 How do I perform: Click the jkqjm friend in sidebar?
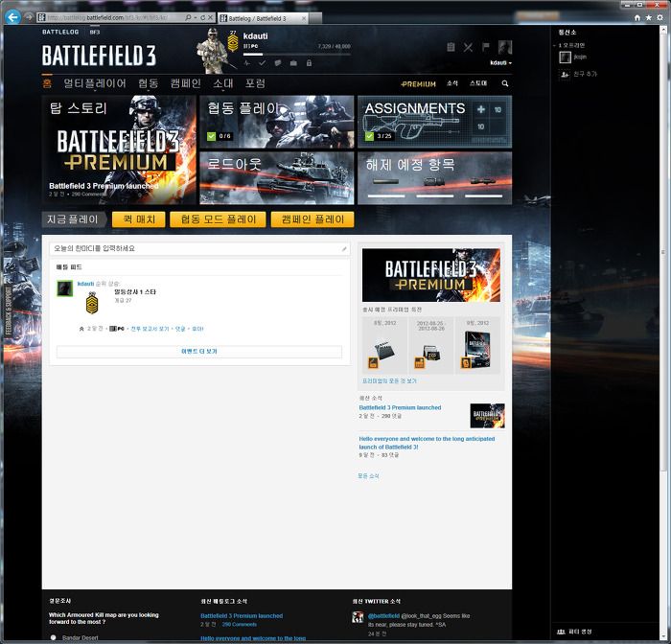(x=572, y=57)
